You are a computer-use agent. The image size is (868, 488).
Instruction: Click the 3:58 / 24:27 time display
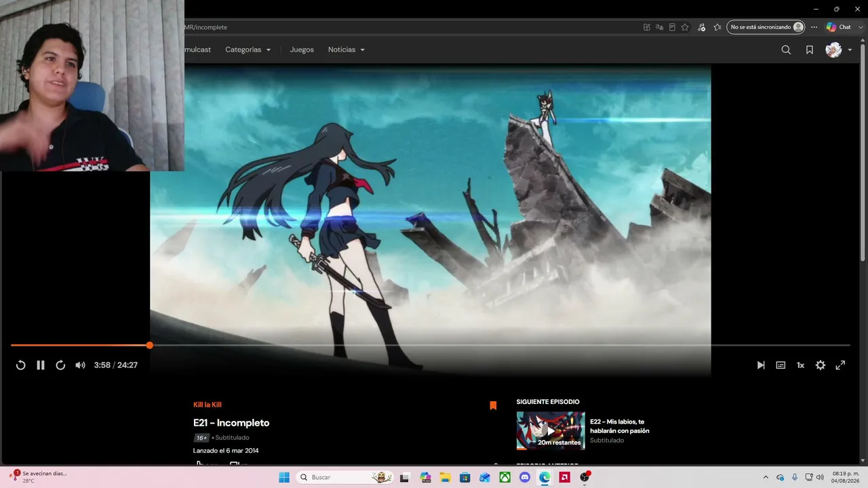116,365
